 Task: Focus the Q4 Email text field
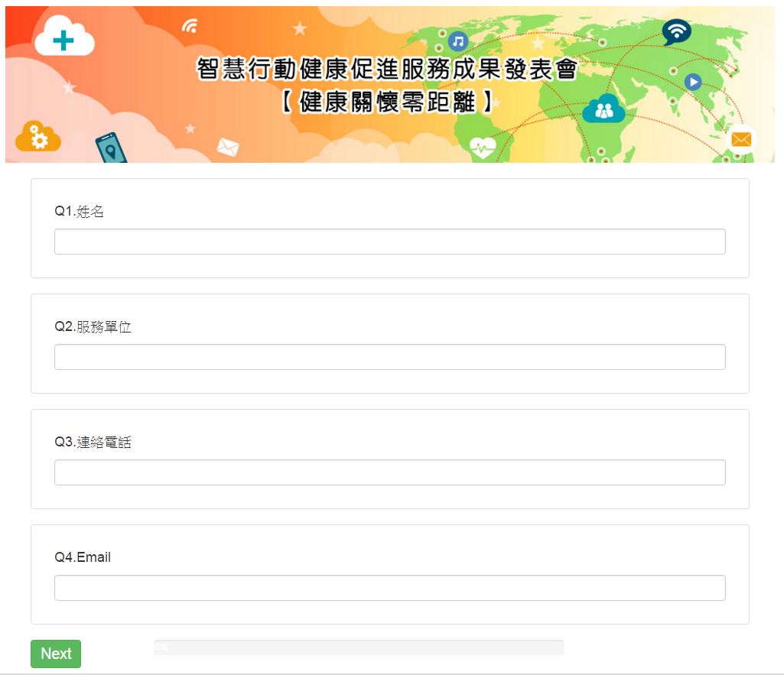click(389, 588)
